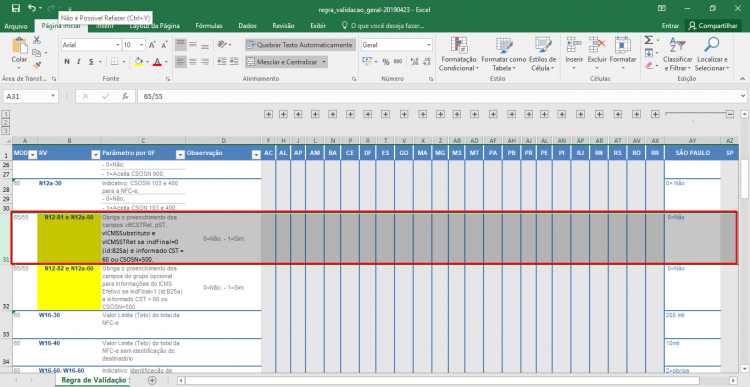750x387 pixels.
Task: Open Mesclar e Centralizar dropdown arrow
Action: pyautogui.click(x=324, y=62)
